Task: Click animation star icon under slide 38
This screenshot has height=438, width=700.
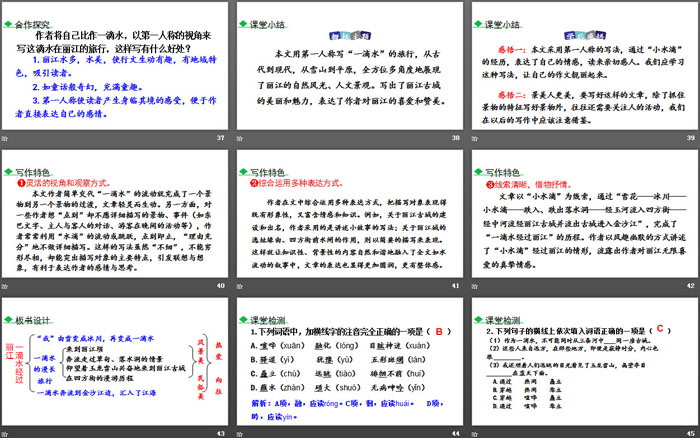Action: coord(240,138)
